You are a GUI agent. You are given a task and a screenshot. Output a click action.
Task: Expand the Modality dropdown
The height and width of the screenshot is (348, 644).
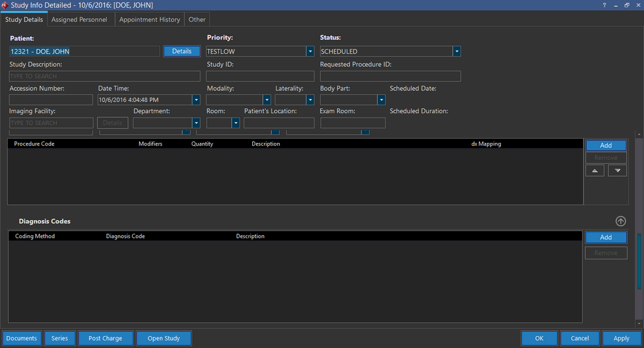pos(267,99)
